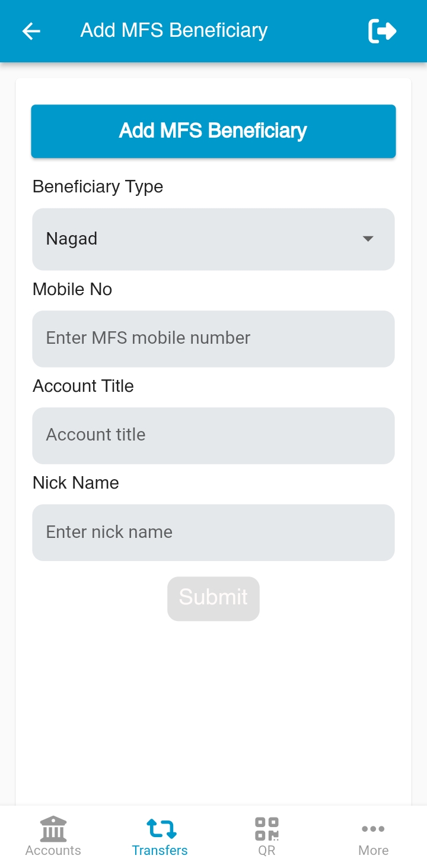427x868 pixels.
Task: Open Accounts via the bank building icon
Action: (53, 828)
